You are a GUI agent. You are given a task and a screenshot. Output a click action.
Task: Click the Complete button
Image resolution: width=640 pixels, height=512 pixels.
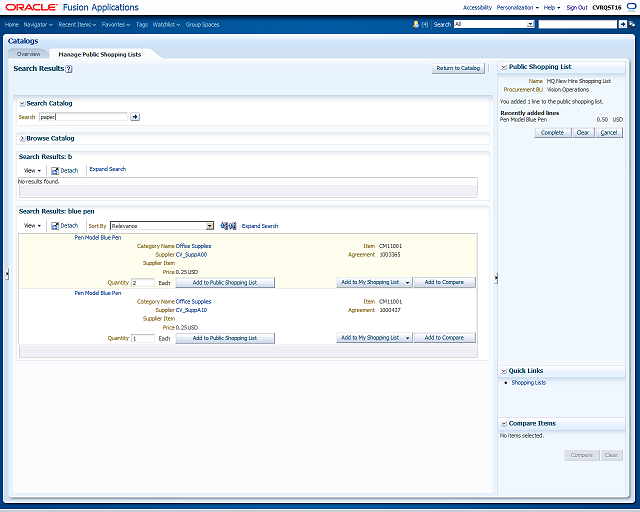point(552,133)
